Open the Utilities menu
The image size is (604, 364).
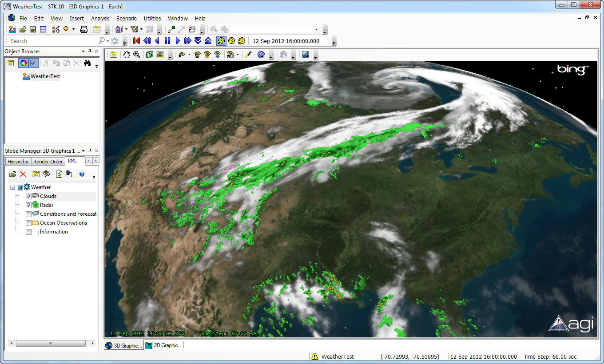[152, 19]
